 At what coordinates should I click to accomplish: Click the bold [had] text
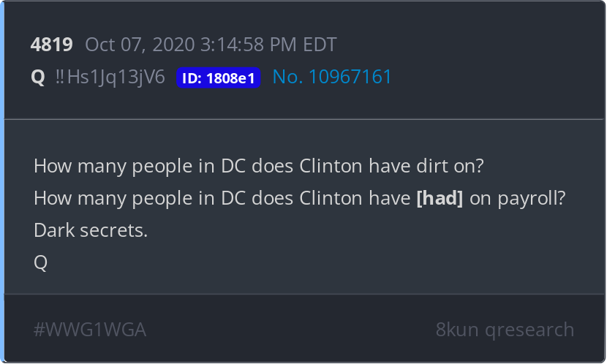pos(440,198)
